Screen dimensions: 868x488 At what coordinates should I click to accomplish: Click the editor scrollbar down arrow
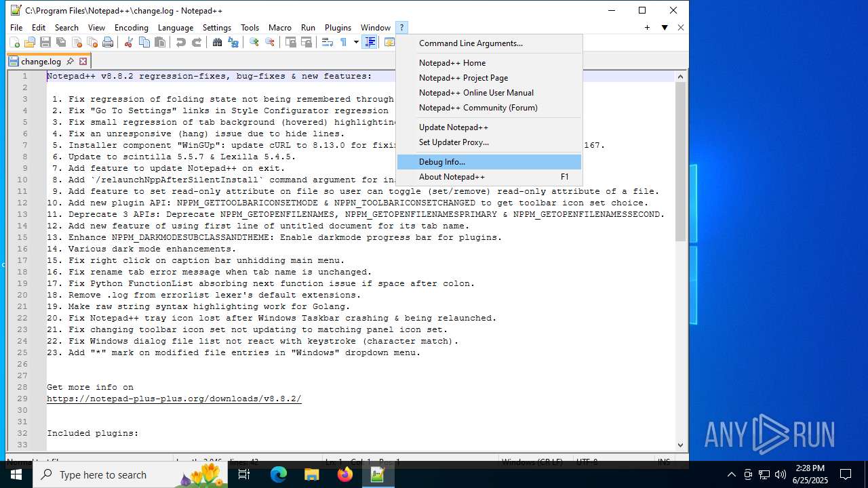[x=680, y=445]
